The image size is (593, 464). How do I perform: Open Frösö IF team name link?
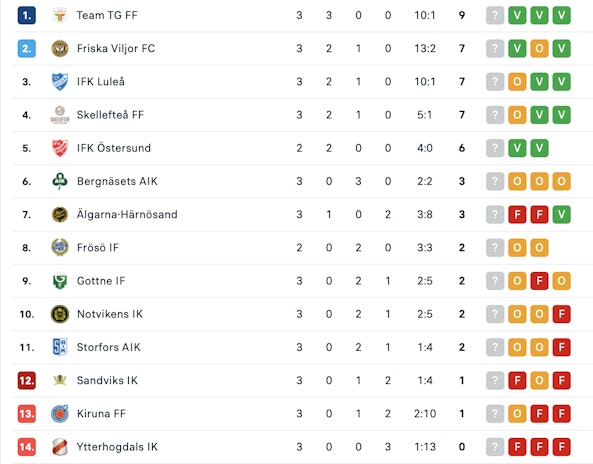coord(98,248)
